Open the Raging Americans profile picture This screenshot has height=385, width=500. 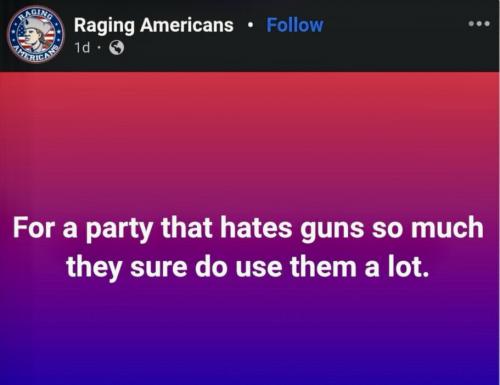pos(36,34)
